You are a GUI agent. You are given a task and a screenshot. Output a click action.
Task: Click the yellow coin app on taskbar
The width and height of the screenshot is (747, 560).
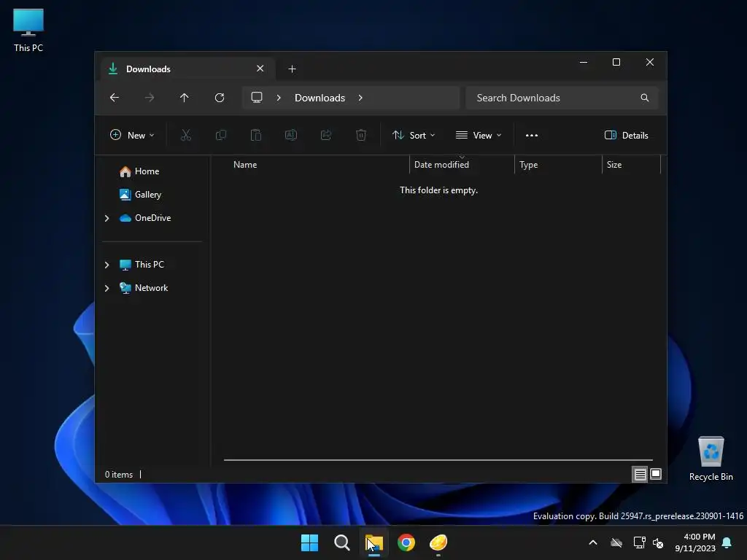pos(438,542)
